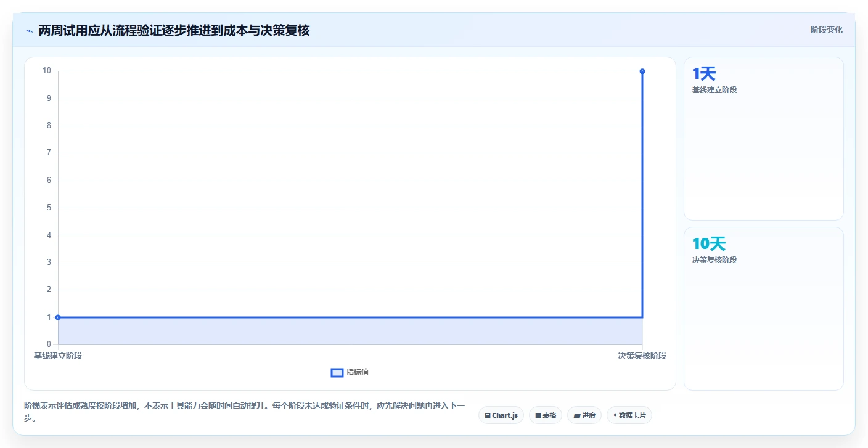Click the 数据卡片 tag chip
This screenshot has height=448, width=868.
pyautogui.click(x=629, y=415)
